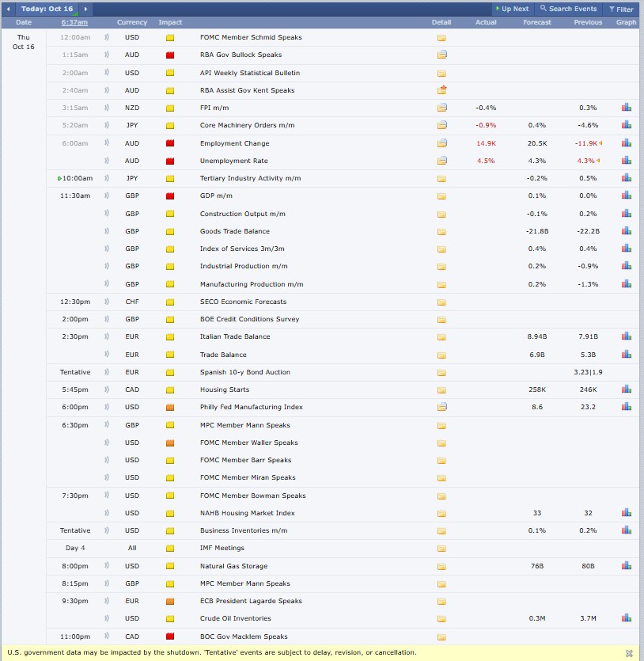Toggle the alert for FOMC Member Schmid Speaks
644x661 pixels.
coord(108,37)
